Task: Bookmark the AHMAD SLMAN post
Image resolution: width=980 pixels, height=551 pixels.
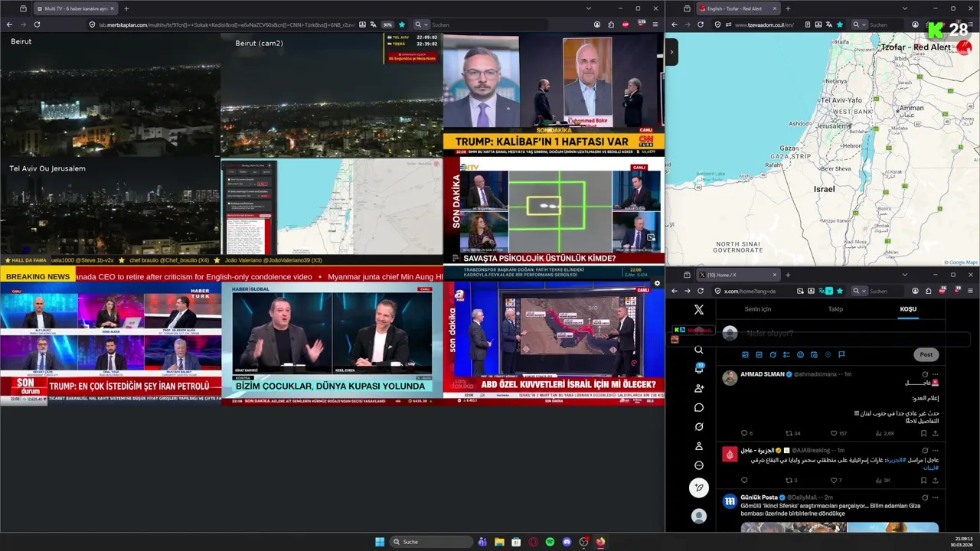Action: point(923,433)
